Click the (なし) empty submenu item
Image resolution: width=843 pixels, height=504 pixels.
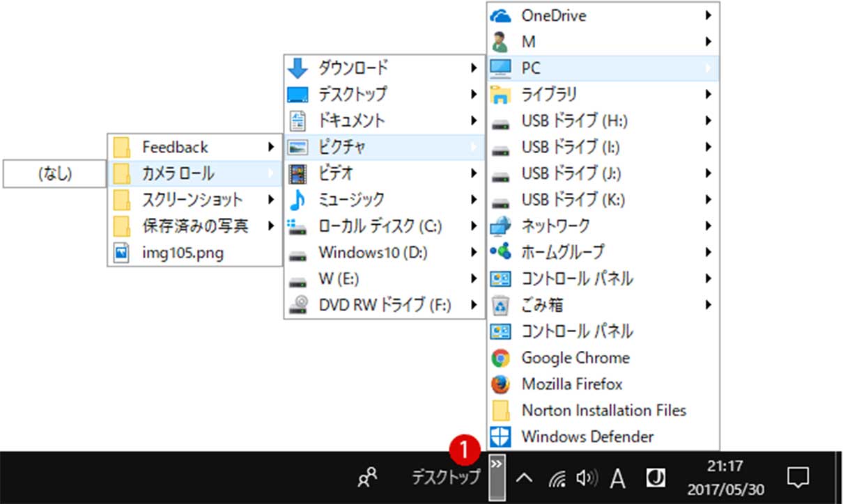55,174
